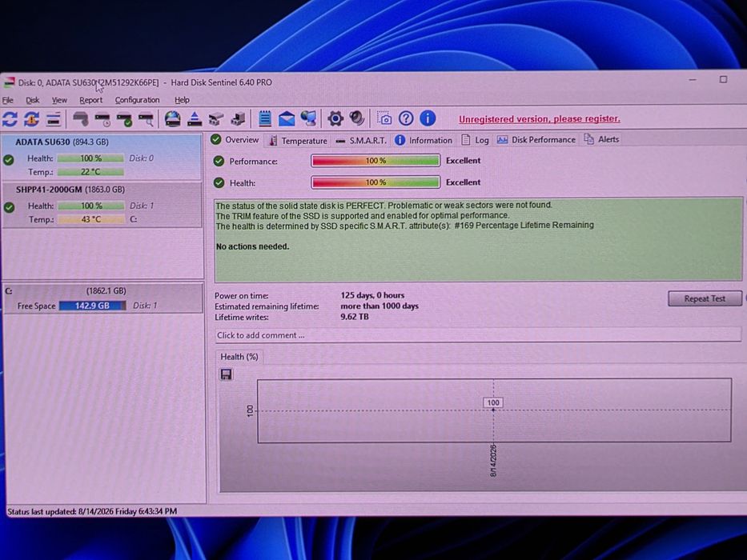The height and width of the screenshot is (560, 747).
Task: Click the blue envelope e-mail icon
Action: (x=287, y=118)
